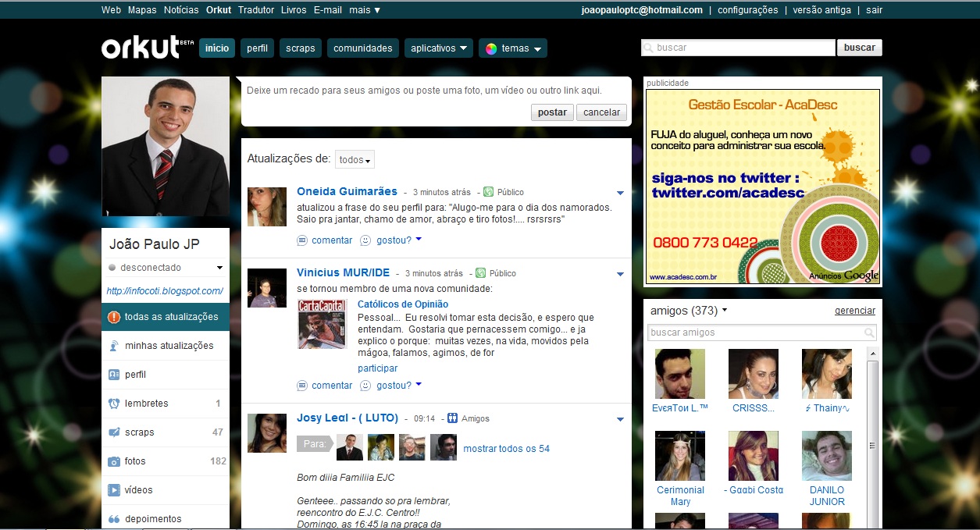
Task: Click the buscar search button
Action: tap(860, 48)
